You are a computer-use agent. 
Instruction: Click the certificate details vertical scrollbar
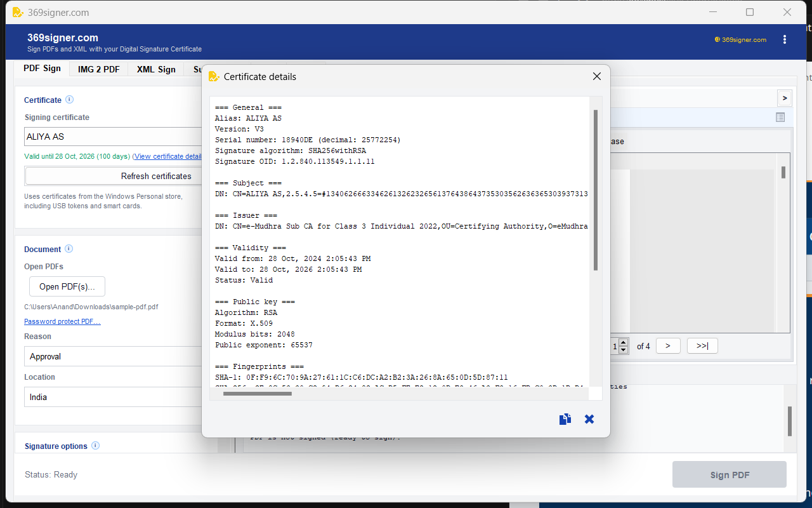(596, 190)
